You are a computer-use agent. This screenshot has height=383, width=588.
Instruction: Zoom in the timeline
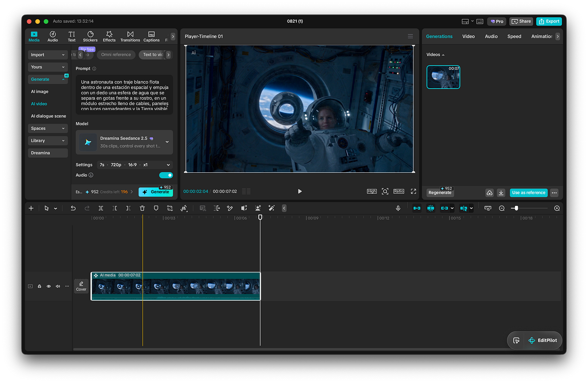[x=557, y=208]
